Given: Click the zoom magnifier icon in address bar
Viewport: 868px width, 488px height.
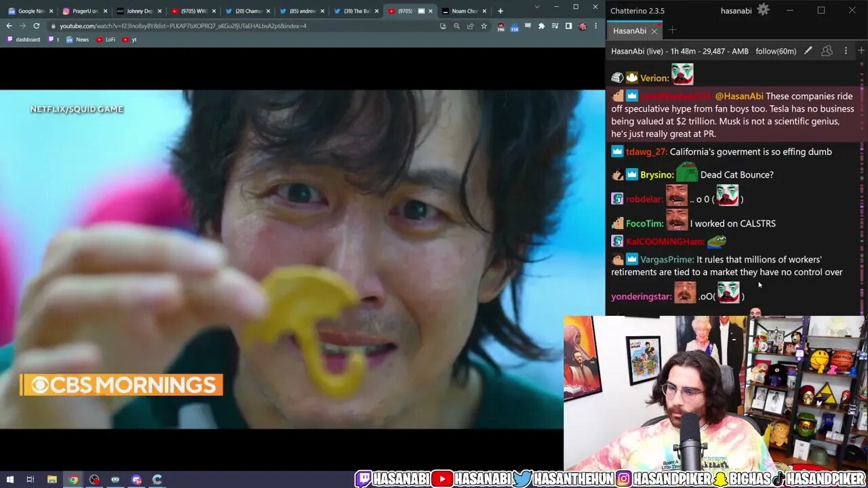Looking at the screenshot, I should tap(456, 26).
